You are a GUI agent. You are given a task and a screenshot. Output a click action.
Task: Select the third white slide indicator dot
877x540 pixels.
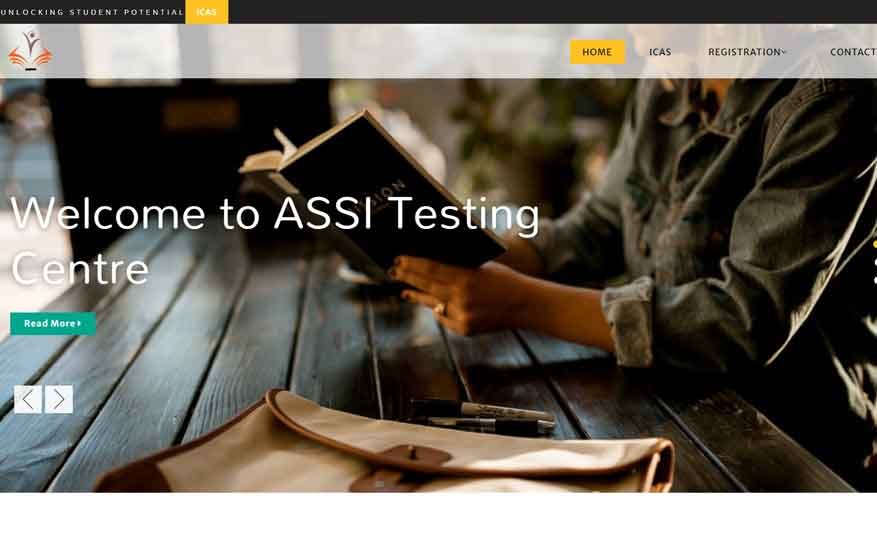pos(875,279)
